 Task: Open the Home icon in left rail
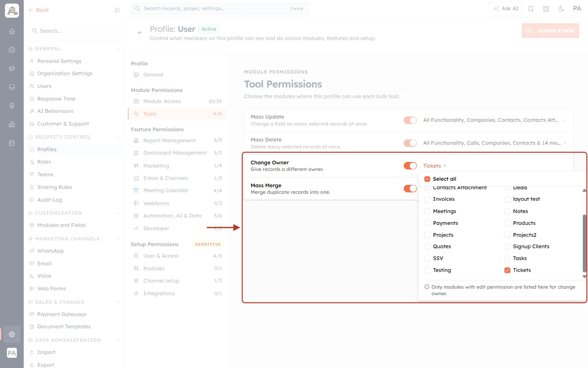[x=12, y=31]
